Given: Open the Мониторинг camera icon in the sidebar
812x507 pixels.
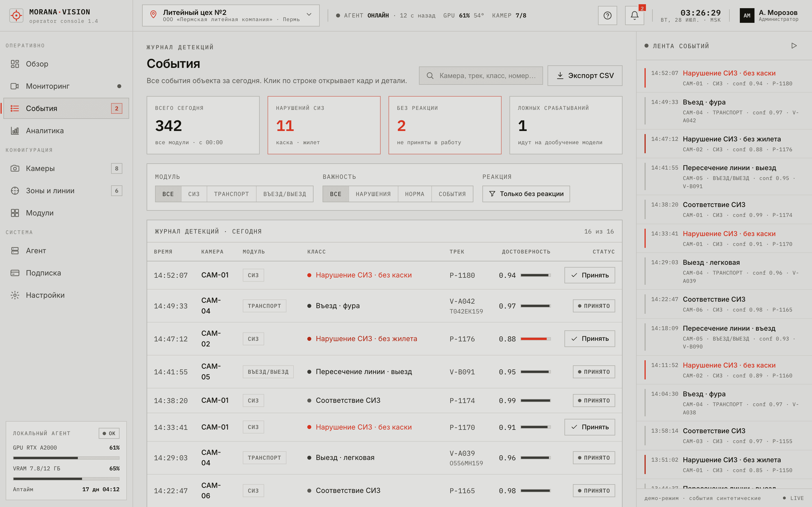Looking at the screenshot, I should click(15, 86).
